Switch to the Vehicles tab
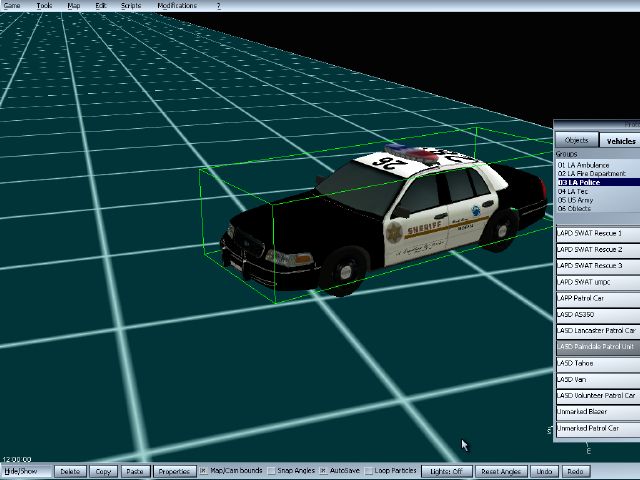The image size is (640, 480). tap(620, 141)
